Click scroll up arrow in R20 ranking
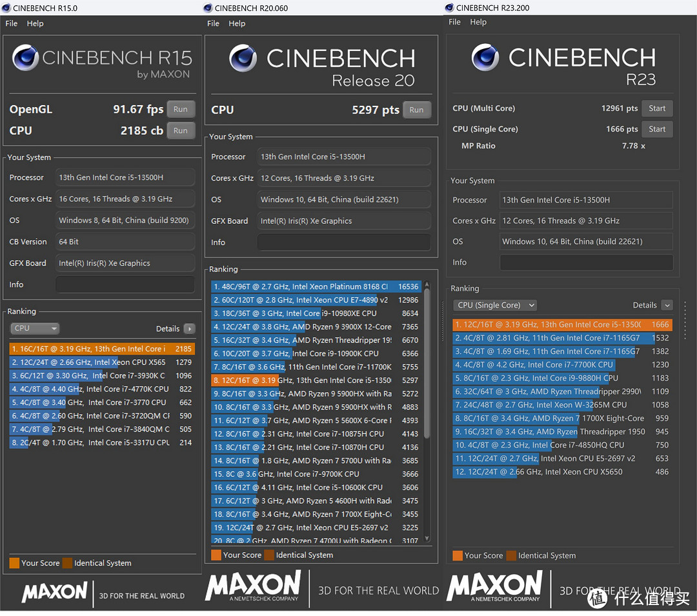697x616 pixels. click(427, 284)
